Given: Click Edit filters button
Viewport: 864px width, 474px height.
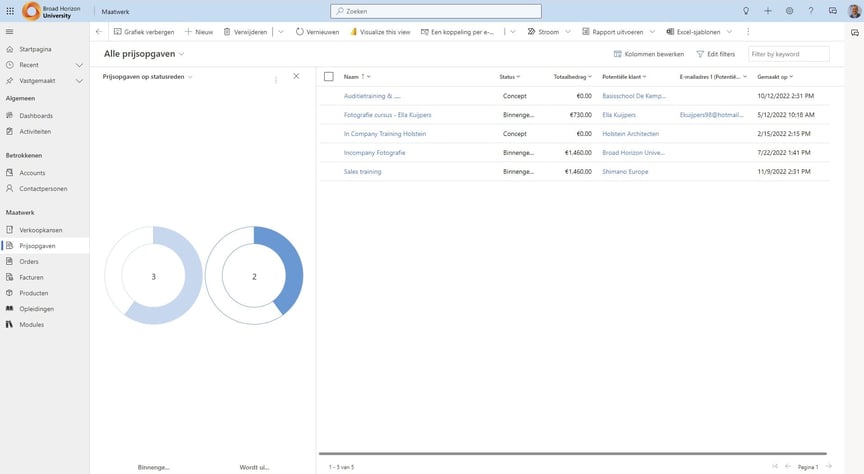Looking at the screenshot, I should (x=715, y=54).
